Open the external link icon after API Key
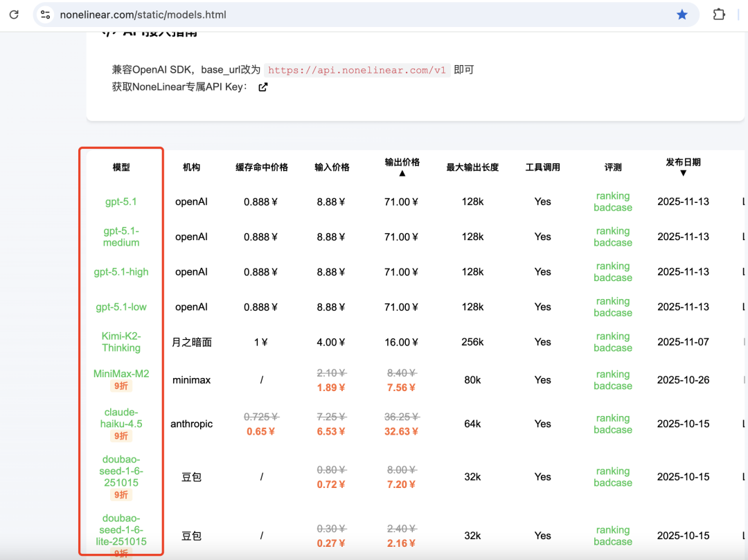Screen dimensions: 748x560 (x=262, y=87)
